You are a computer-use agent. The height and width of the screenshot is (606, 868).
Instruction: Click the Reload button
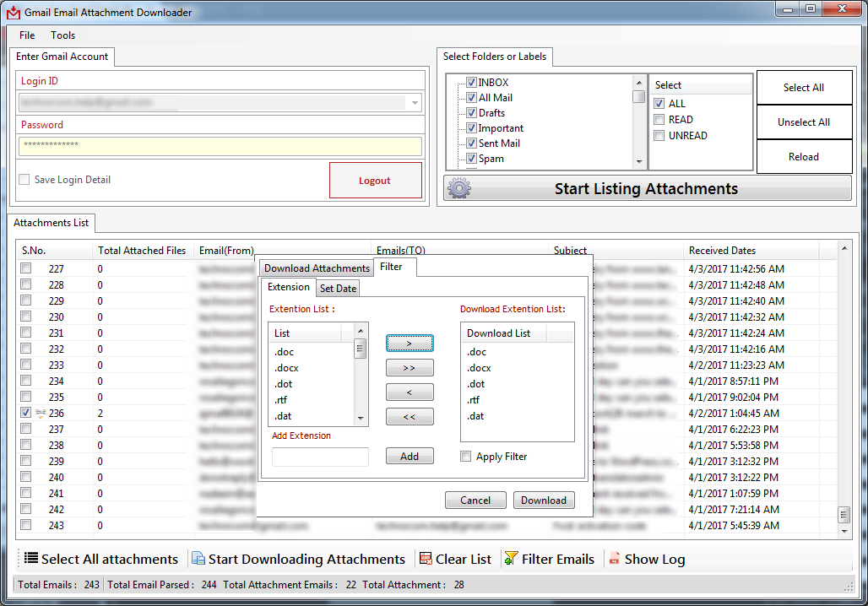tap(804, 157)
